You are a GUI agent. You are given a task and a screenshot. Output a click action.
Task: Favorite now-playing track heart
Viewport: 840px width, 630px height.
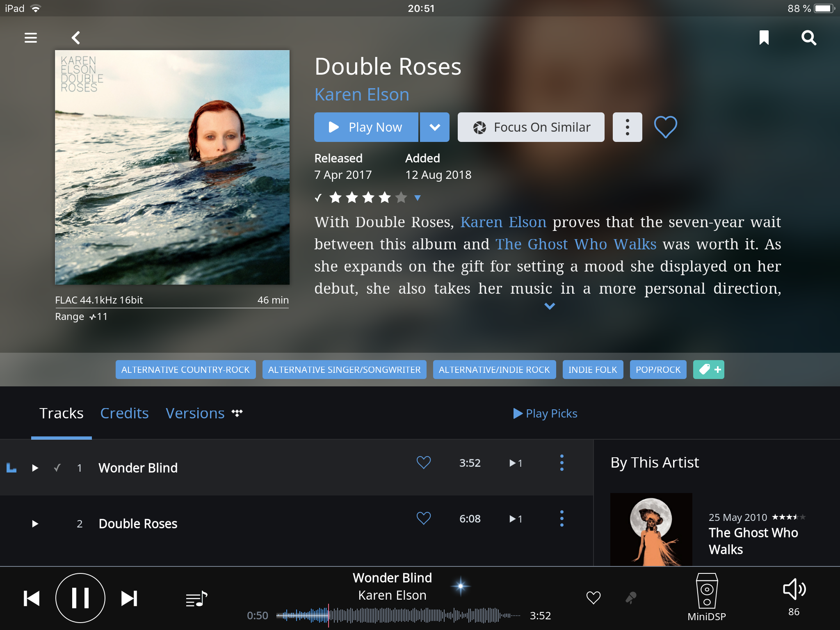(x=593, y=598)
